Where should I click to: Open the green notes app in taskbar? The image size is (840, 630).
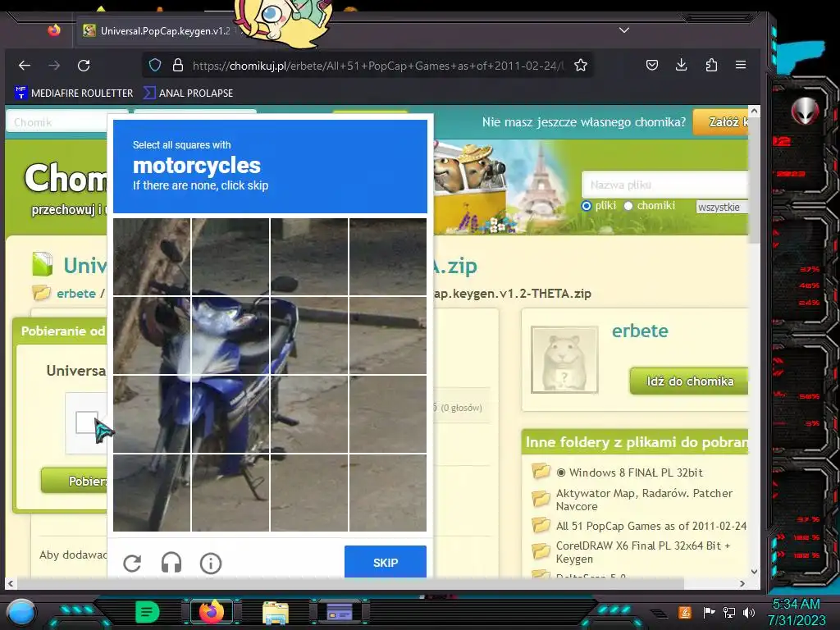click(x=148, y=612)
